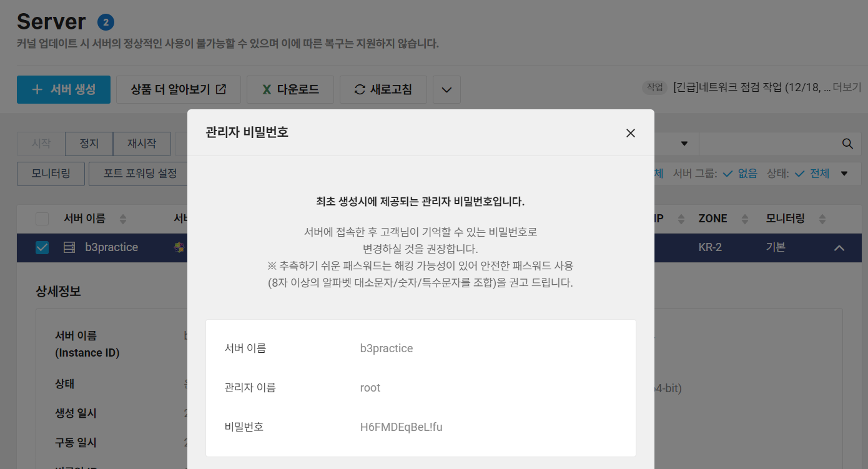Check the select-all checkbox in table header
This screenshot has height=469, width=868.
click(x=41, y=219)
